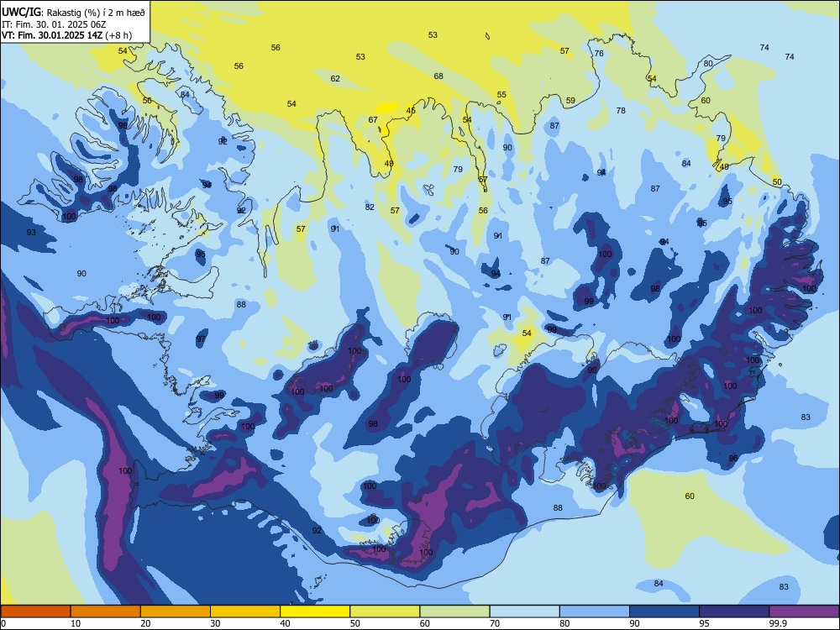Click the map value "93" off the Westfjords
This screenshot has height=630, width=840.
click(31, 233)
